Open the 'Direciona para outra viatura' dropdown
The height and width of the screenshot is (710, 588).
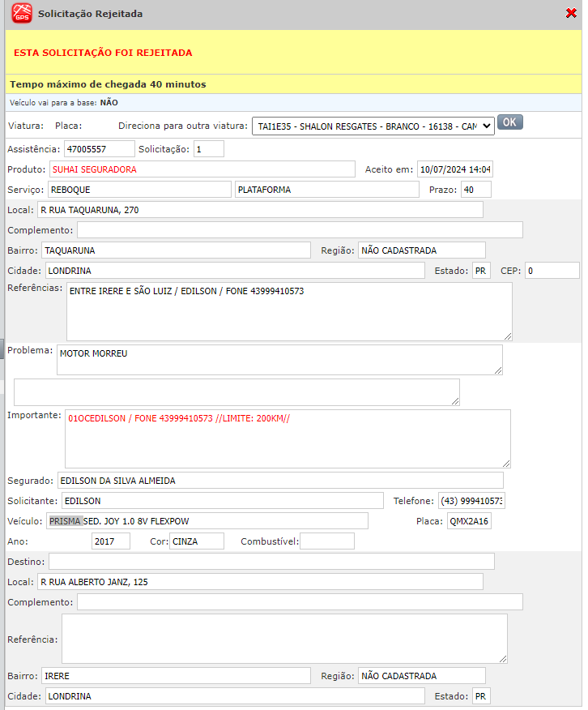[373, 126]
